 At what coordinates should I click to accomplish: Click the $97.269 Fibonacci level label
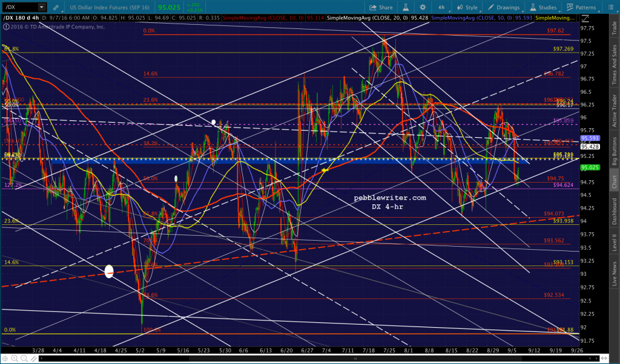pyautogui.click(x=563, y=49)
